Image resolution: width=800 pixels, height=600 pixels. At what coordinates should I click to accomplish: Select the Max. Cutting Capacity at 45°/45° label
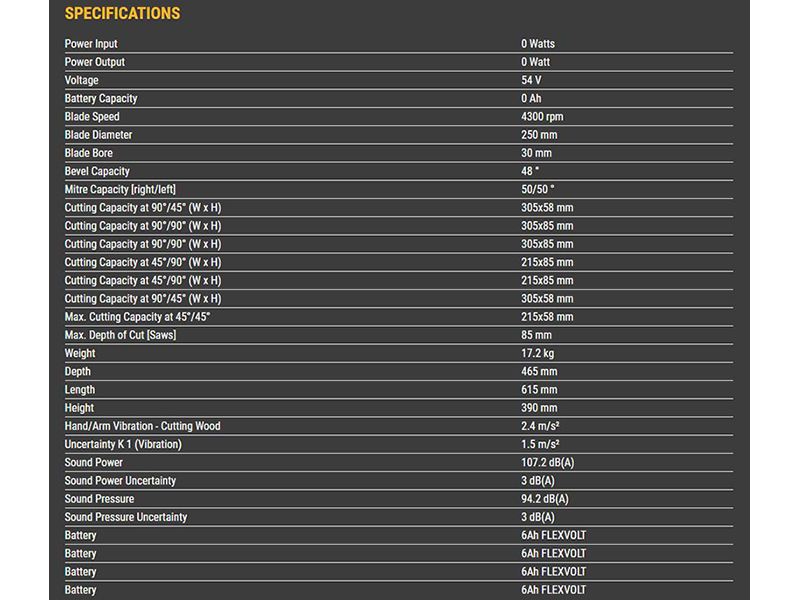pyautogui.click(x=138, y=317)
